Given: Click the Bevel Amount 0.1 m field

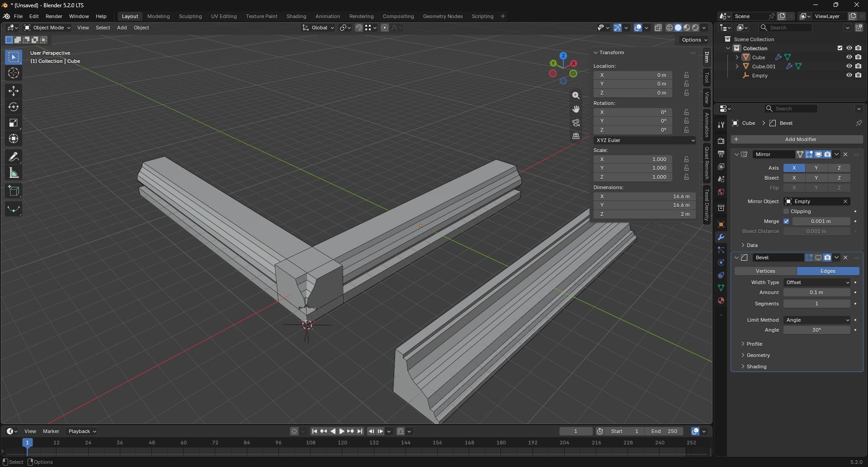Looking at the screenshot, I should (817, 292).
